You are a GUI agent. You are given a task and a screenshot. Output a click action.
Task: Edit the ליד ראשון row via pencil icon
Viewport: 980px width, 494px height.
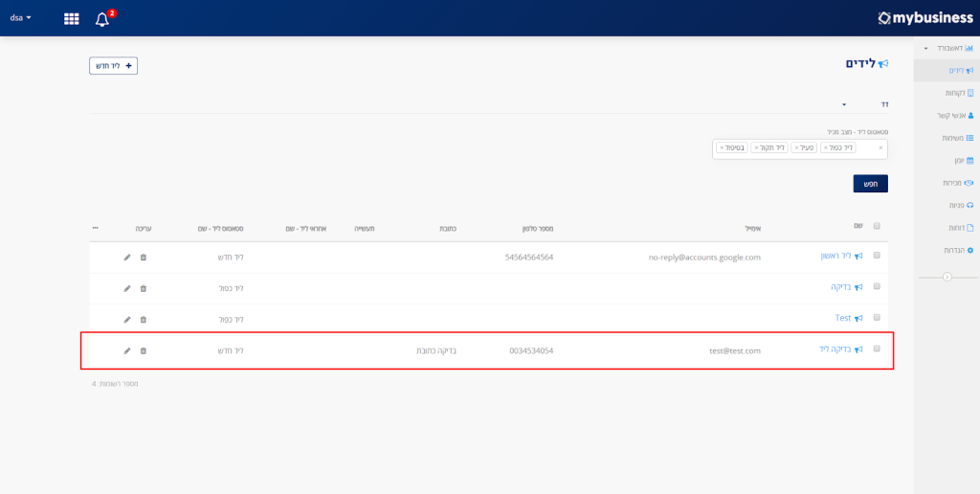pos(127,257)
